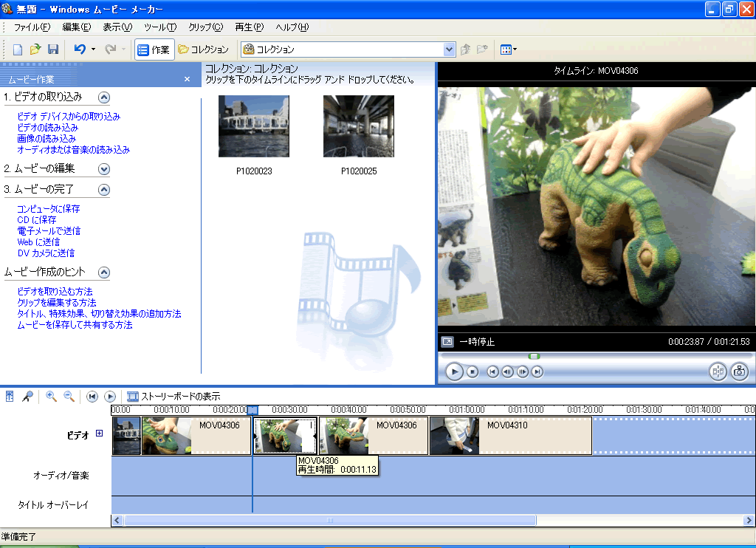Click the green preview seek bar handle
This screenshot has width=756, height=548.
[534, 356]
